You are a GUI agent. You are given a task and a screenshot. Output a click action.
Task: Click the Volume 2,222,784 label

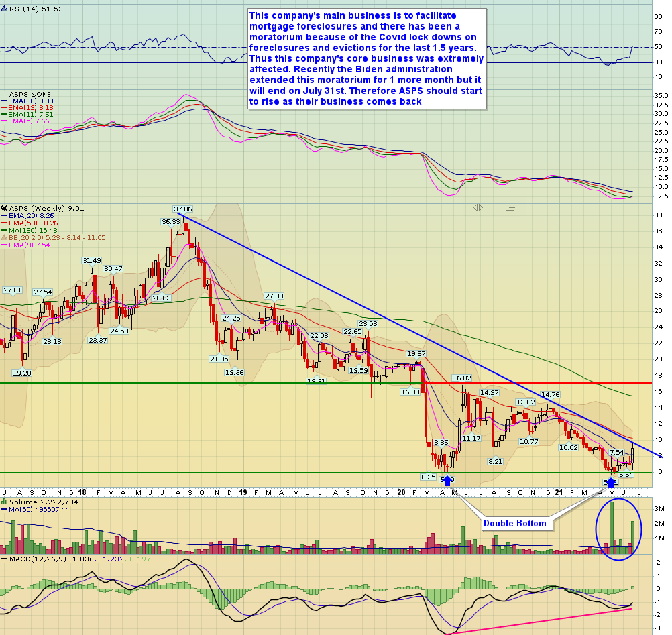tap(44, 502)
